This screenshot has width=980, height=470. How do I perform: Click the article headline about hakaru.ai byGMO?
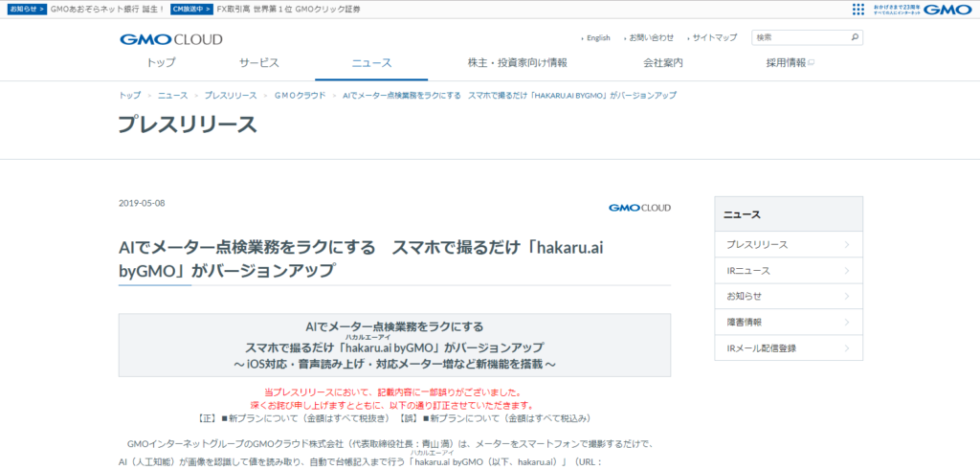[361, 259]
